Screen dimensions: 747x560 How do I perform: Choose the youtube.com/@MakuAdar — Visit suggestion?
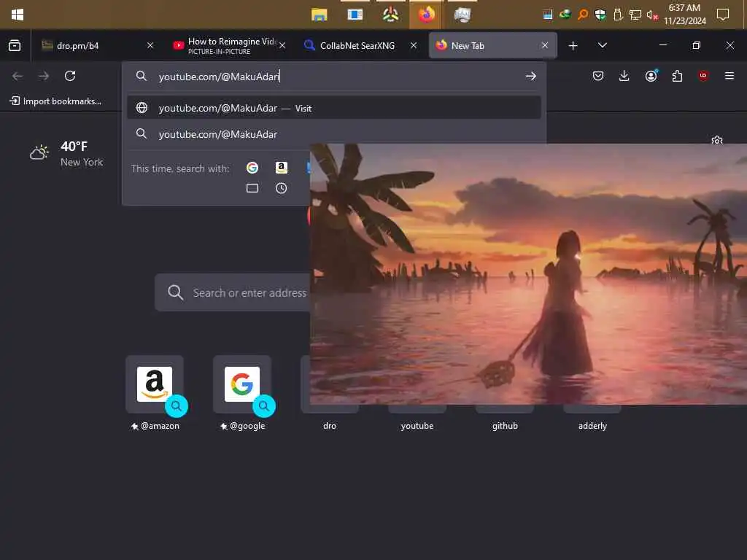[x=334, y=108]
